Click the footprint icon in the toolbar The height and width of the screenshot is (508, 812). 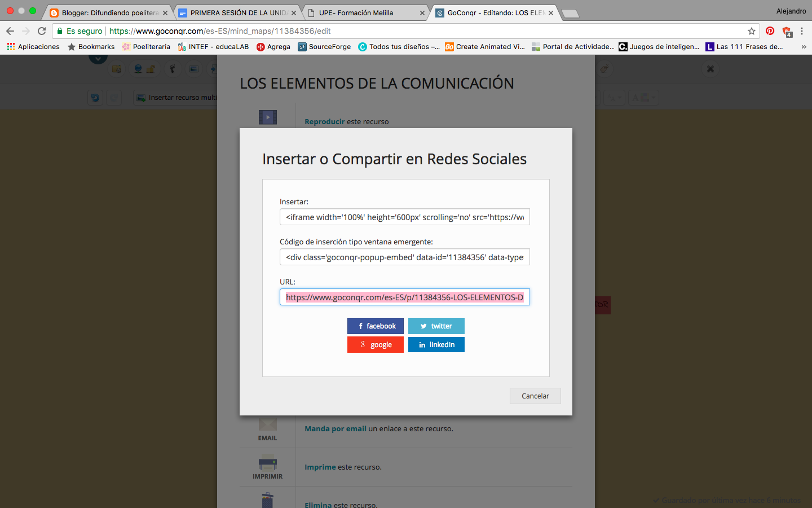coord(173,69)
